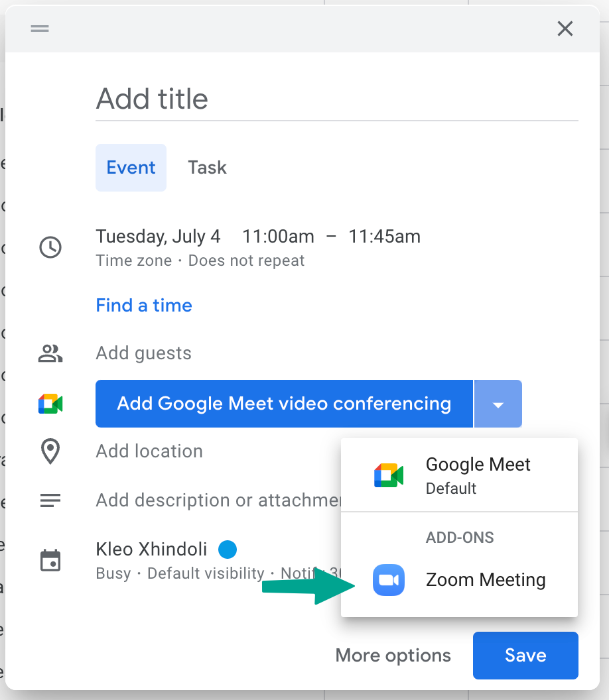609x700 pixels.
Task: Save the event
Action: click(525, 655)
